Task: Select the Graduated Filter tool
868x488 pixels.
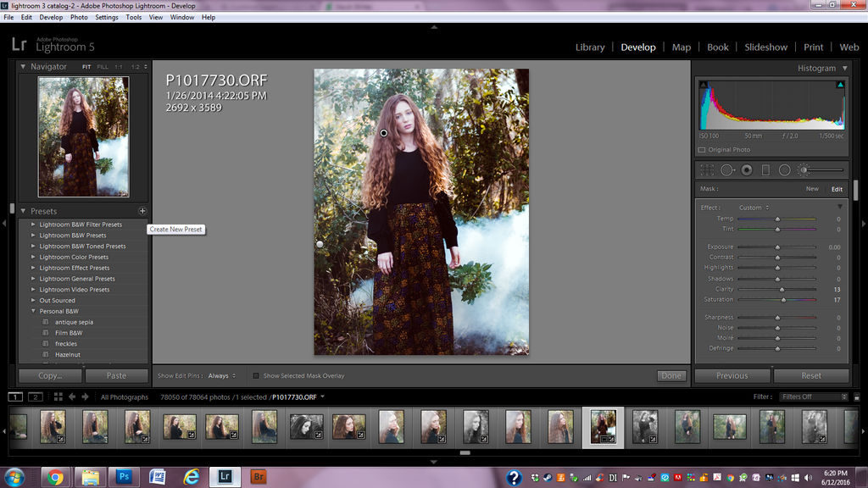Action: pyautogui.click(x=765, y=170)
